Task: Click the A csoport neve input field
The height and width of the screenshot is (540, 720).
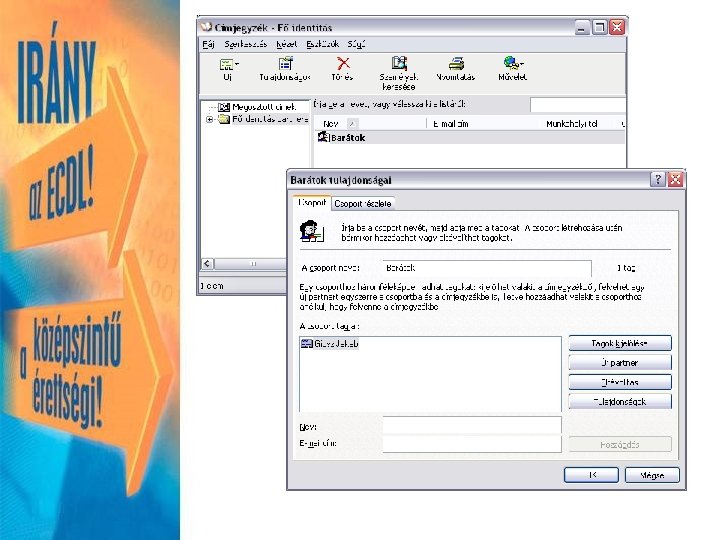Action: pos(487,268)
